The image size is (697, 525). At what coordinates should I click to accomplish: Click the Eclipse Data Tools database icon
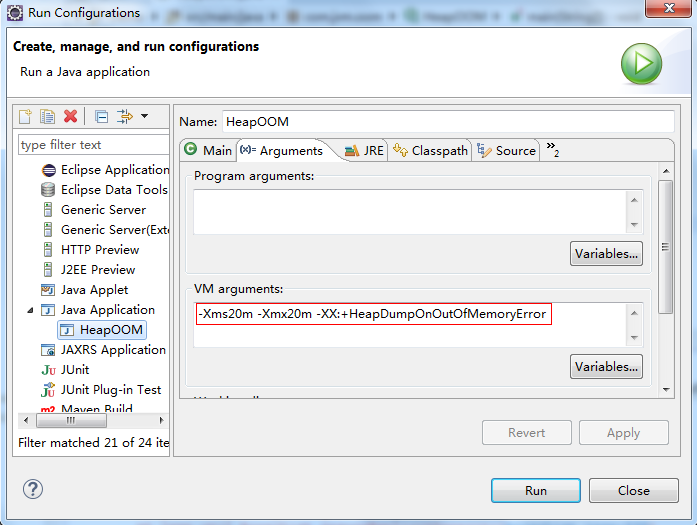pos(48,190)
